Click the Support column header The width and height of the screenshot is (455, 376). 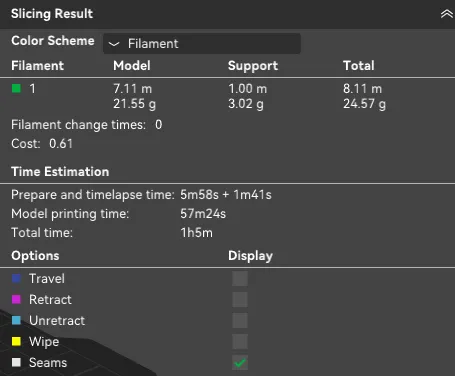[x=253, y=66]
